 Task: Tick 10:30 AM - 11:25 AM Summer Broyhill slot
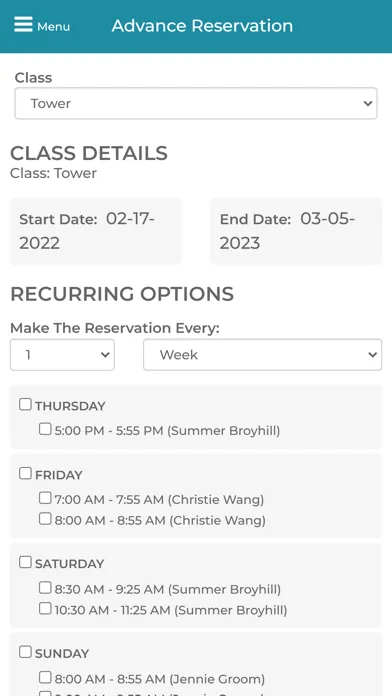pyautogui.click(x=45, y=608)
